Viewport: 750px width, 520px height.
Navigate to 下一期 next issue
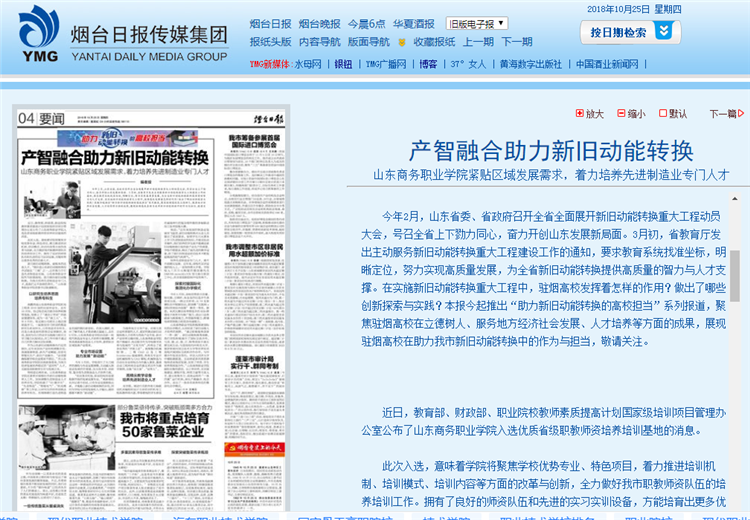click(517, 43)
